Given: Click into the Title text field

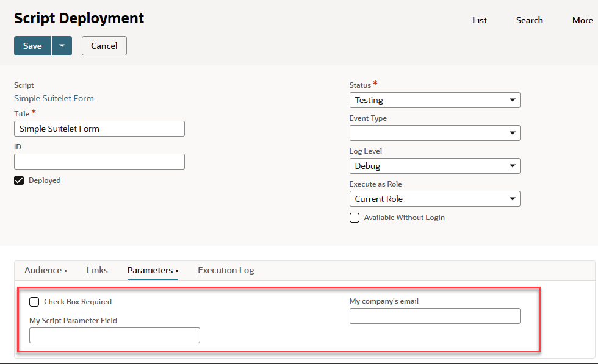Looking at the screenshot, I should tap(99, 129).
